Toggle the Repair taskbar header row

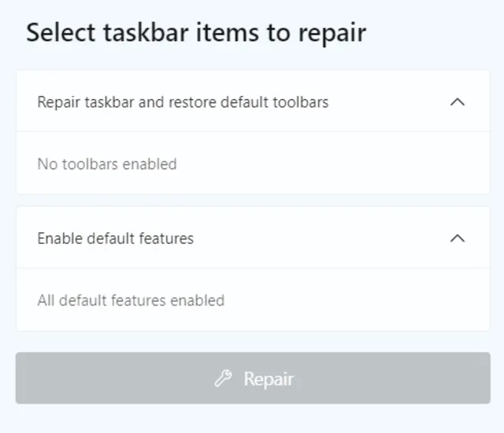click(x=252, y=102)
